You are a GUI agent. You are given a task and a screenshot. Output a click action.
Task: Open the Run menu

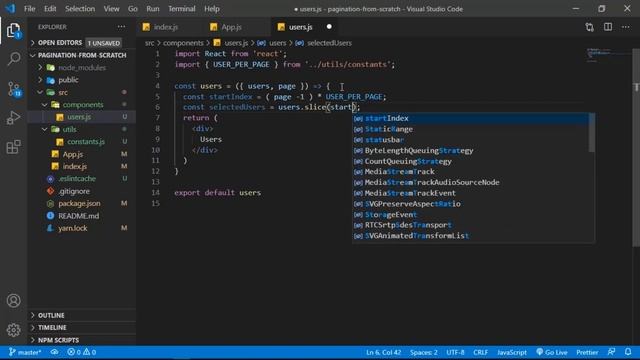tap(153, 9)
